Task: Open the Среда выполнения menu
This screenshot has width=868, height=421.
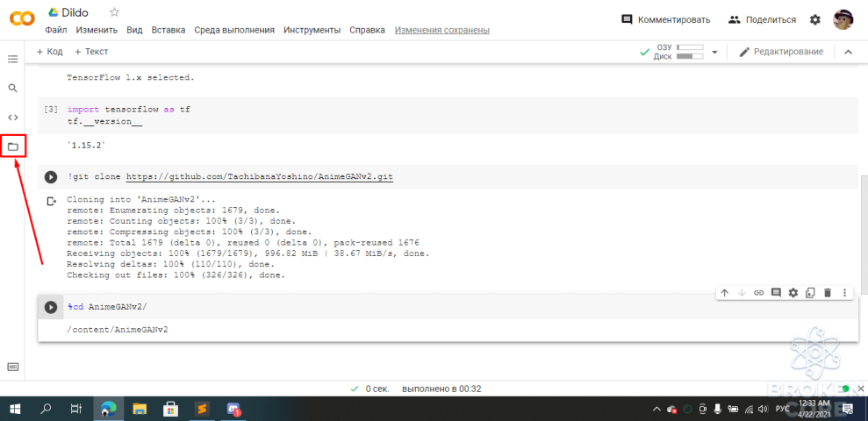Action: 234,30
